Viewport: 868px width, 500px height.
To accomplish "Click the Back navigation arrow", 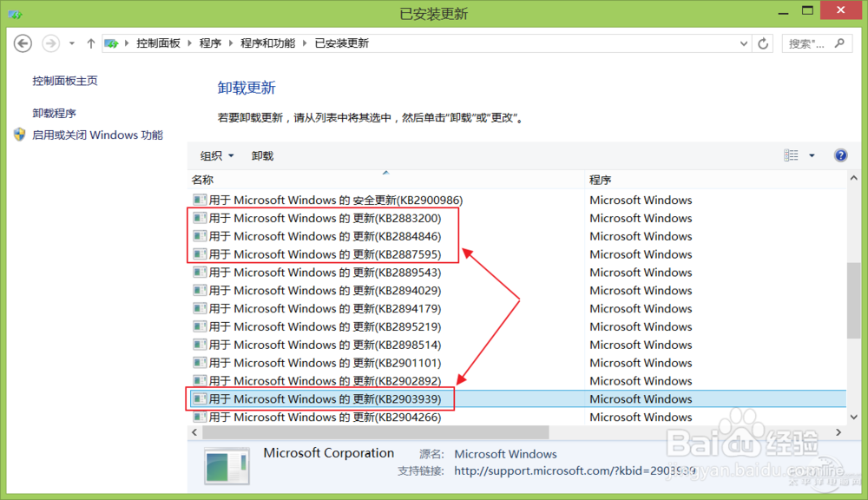I will pos(23,43).
